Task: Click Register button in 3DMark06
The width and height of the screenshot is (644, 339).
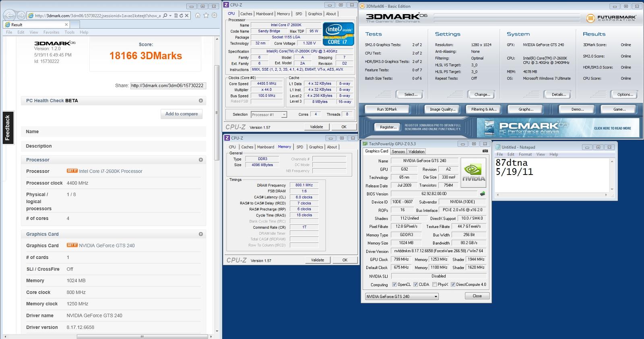Action: (388, 127)
